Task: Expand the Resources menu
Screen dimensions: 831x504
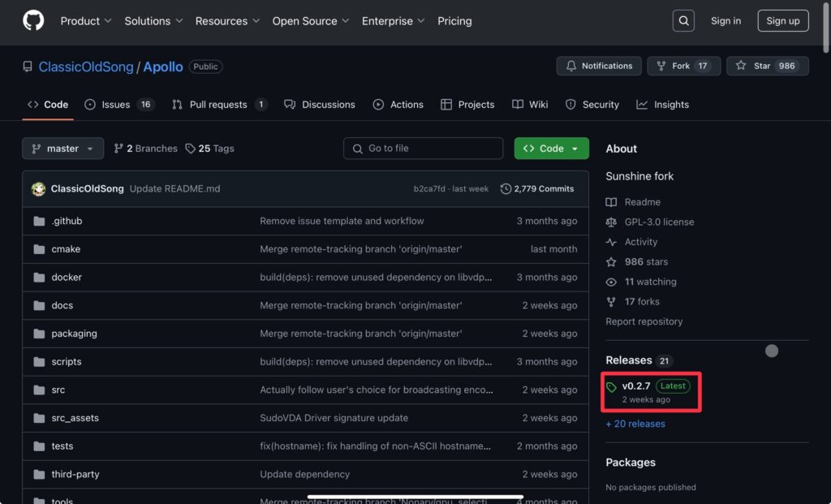Action: click(x=227, y=20)
